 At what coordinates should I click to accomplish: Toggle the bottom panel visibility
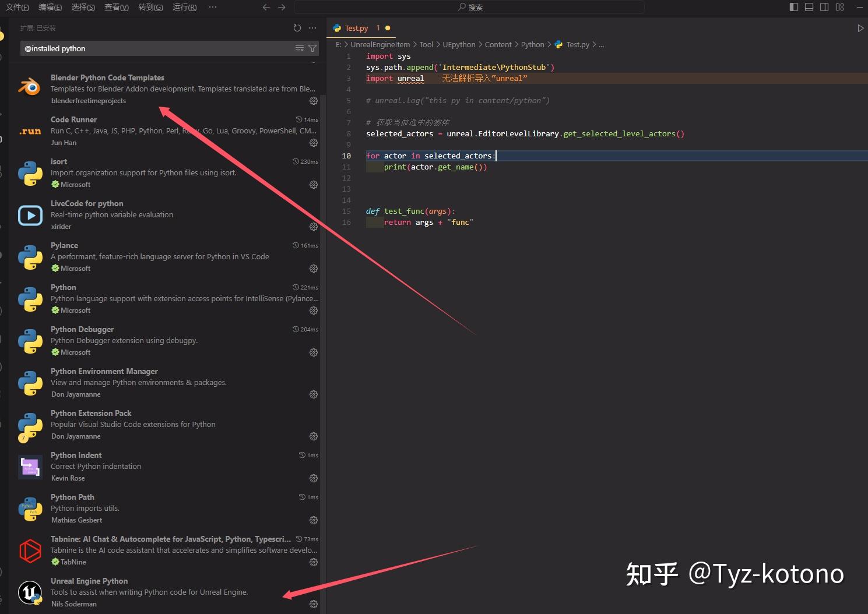(x=809, y=7)
